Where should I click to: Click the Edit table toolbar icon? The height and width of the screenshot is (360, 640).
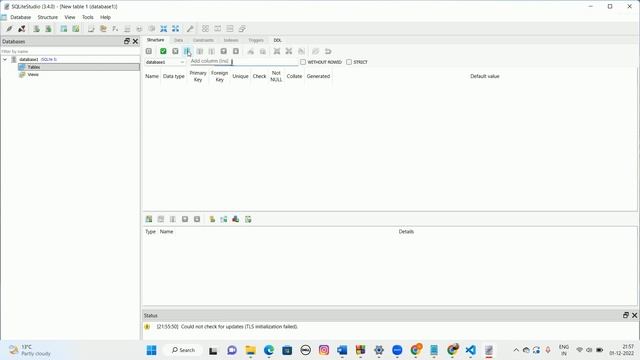coord(76,29)
